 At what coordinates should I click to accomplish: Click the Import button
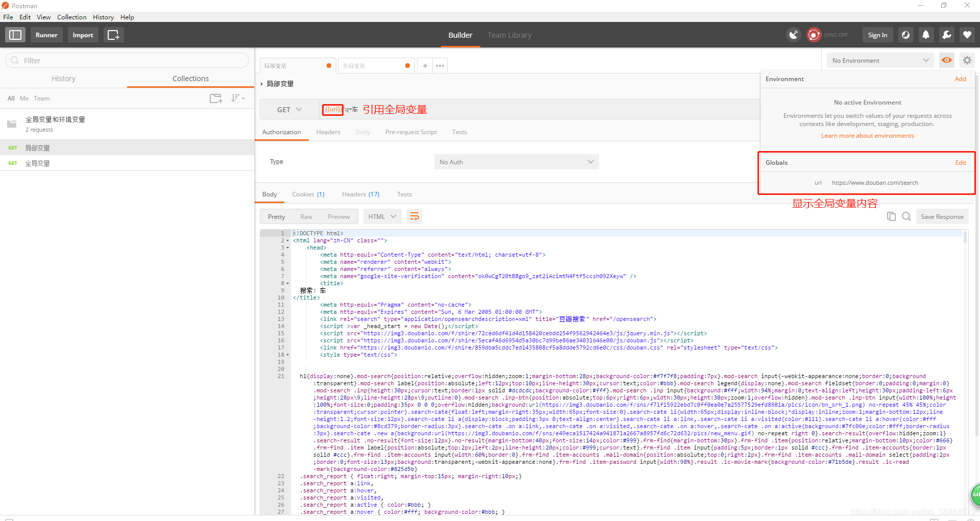click(83, 35)
